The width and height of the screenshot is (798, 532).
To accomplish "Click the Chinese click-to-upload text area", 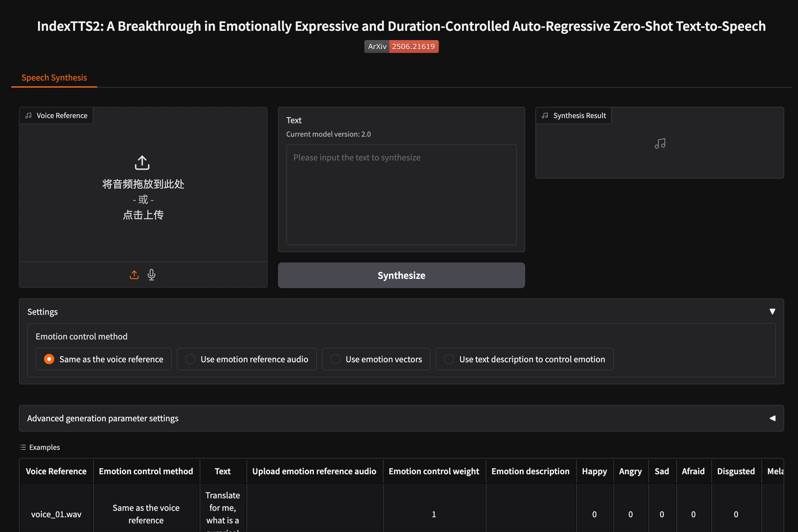I will tap(143, 215).
